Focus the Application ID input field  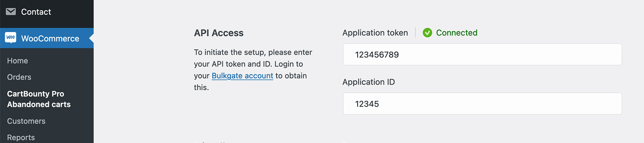(482, 104)
